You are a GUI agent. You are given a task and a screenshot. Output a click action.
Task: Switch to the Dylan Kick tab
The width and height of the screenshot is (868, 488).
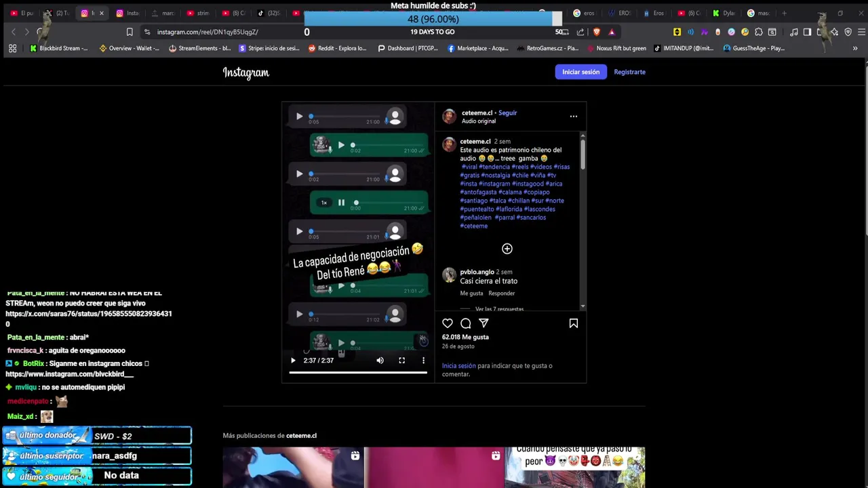pyautogui.click(x=724, y=13)
